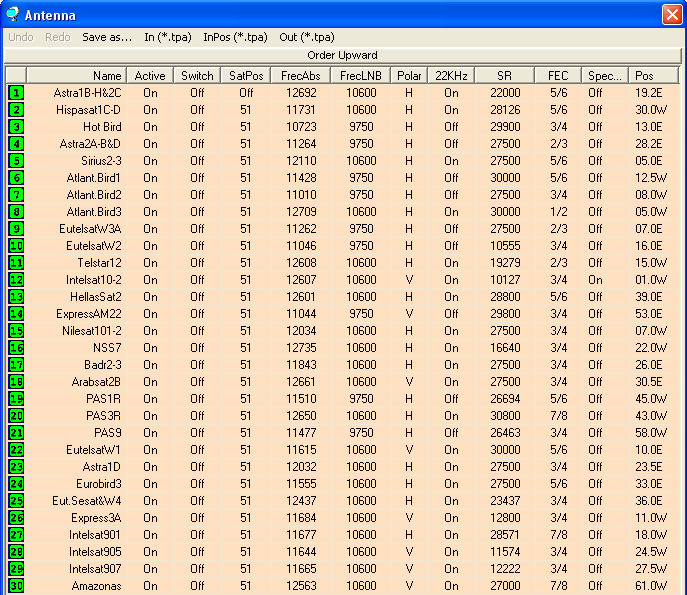The height and width of the screenshot is (595, 687).
Task: Click the Intelsat907 name cell
Action: click(x=95, y=569)
